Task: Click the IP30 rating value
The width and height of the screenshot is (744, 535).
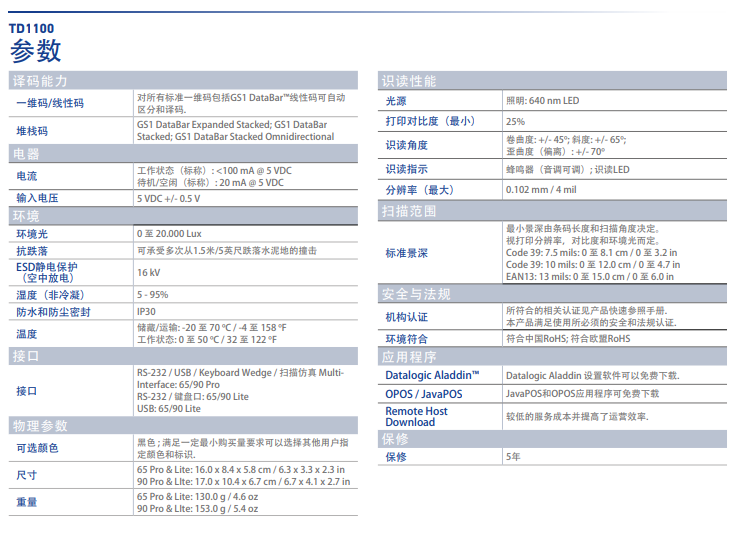Action: (x=146, y=312)
